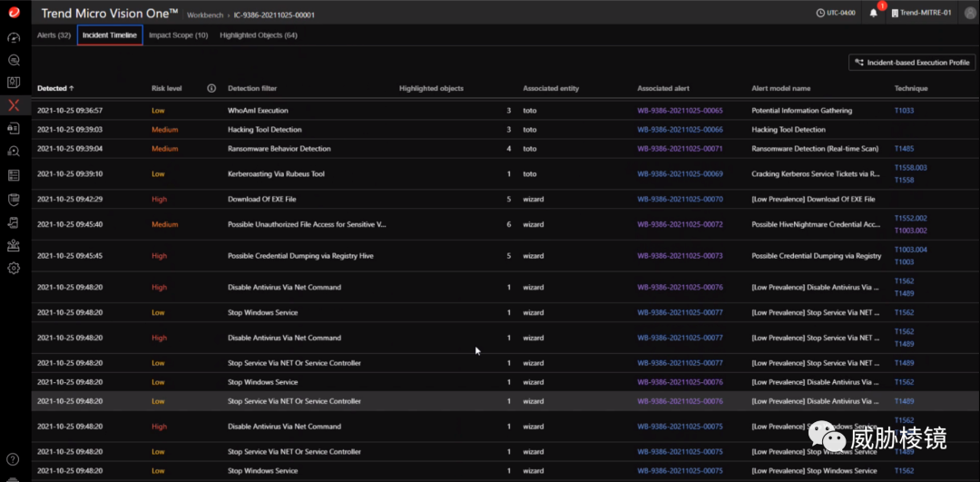Click the Trend Micro logo icon
This screenshot has height=482, width=980.
pyautogui.click(x=14, y=14)
